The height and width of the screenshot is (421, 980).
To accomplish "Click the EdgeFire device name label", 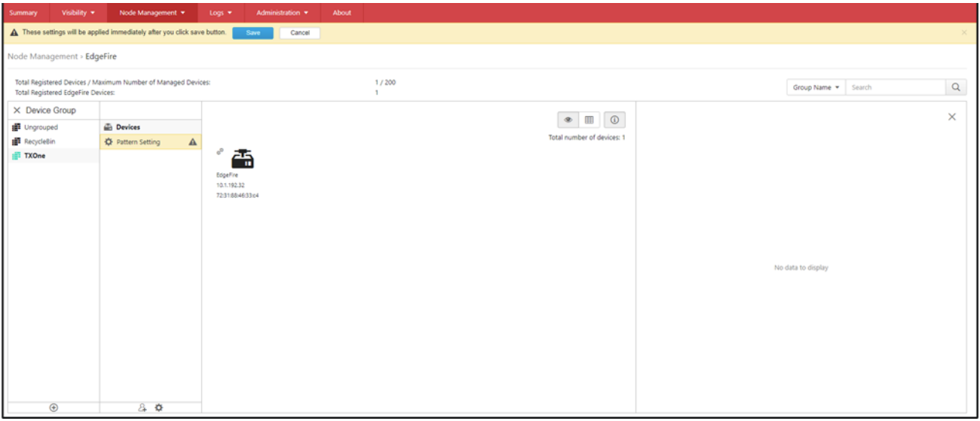I will click(227, 175).
